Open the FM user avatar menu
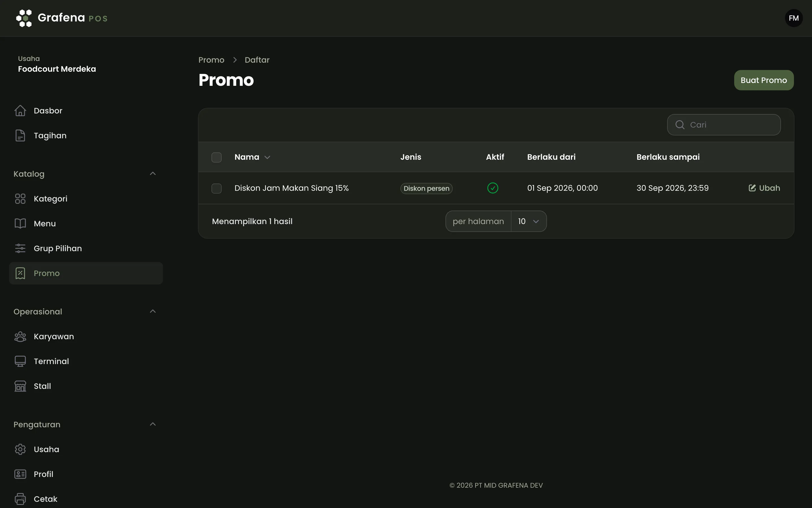This screenshot has height=508, width=812. (794, 18)
